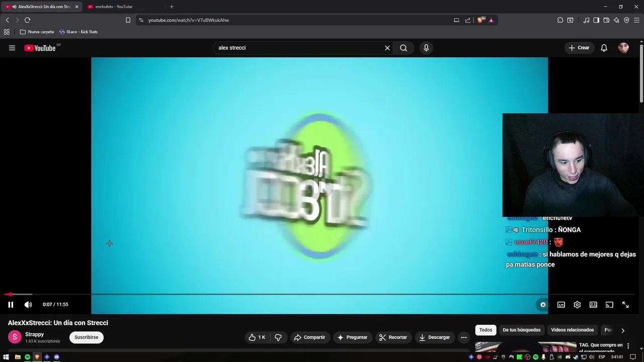Like the video with 1 K likes

[257, 337]
